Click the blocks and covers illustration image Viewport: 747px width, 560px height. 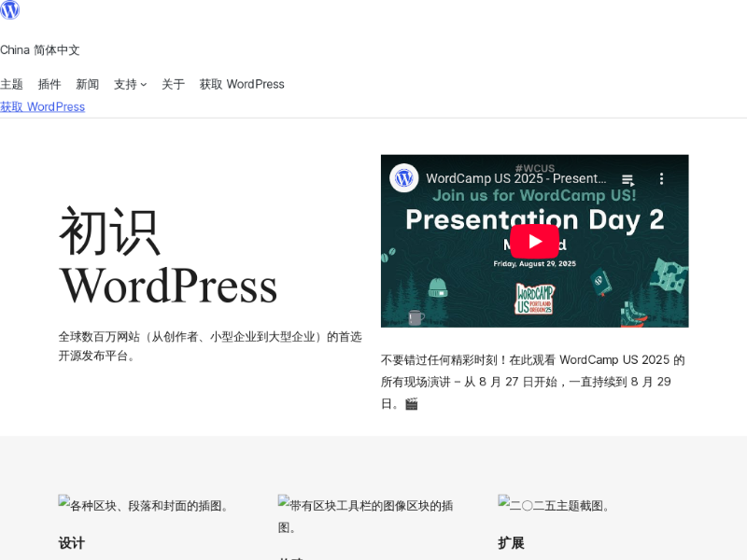click(x=144, y=505)
